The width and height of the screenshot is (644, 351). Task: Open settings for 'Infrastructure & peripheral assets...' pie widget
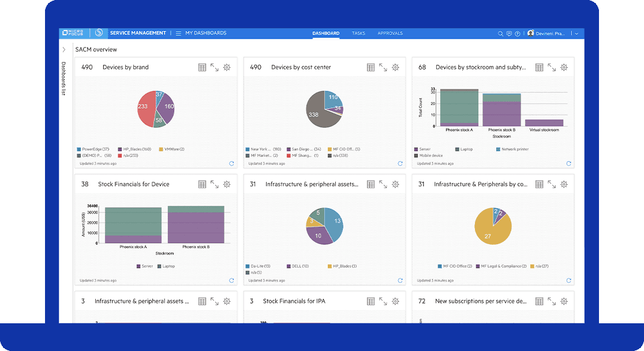pos(395,185)
